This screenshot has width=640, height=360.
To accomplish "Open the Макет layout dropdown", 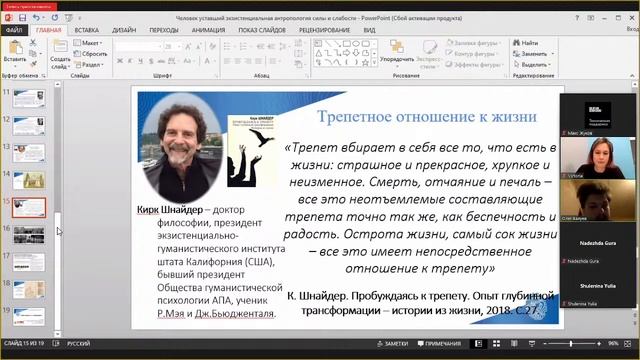I will [88, 43].
